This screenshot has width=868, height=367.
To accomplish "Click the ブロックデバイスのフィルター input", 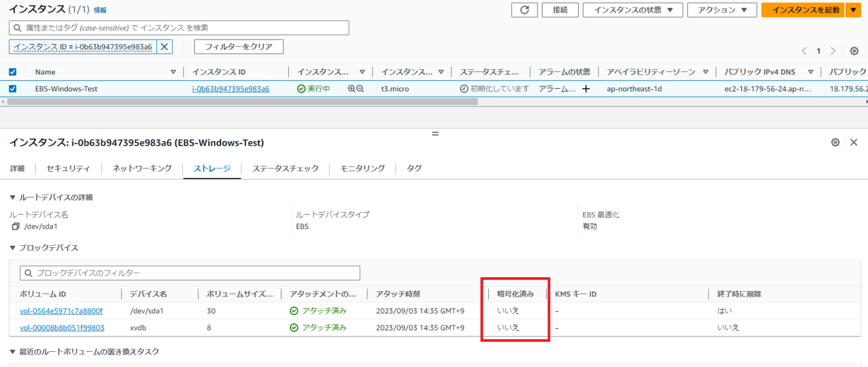I will 190,273.
